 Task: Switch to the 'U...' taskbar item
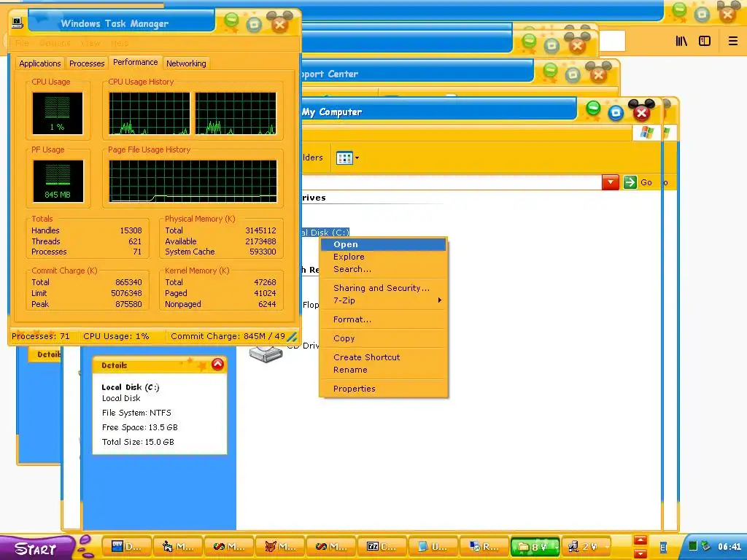tap(433, 547)
